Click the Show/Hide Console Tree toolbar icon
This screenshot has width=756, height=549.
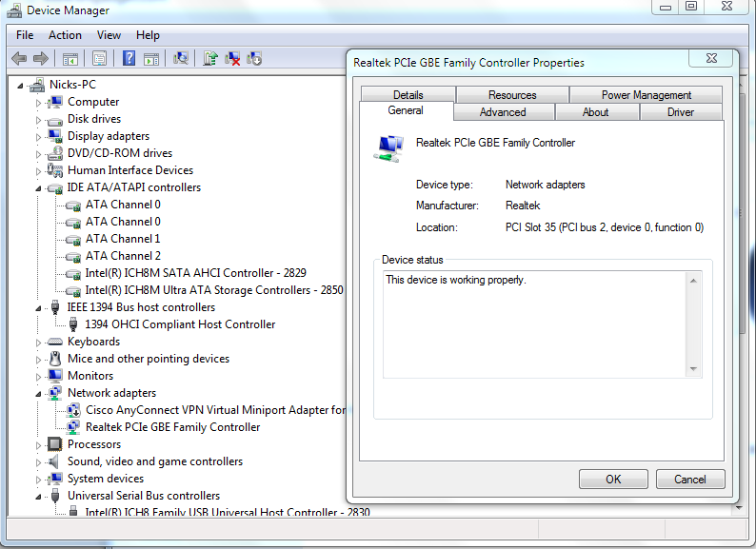pos(71,59)
